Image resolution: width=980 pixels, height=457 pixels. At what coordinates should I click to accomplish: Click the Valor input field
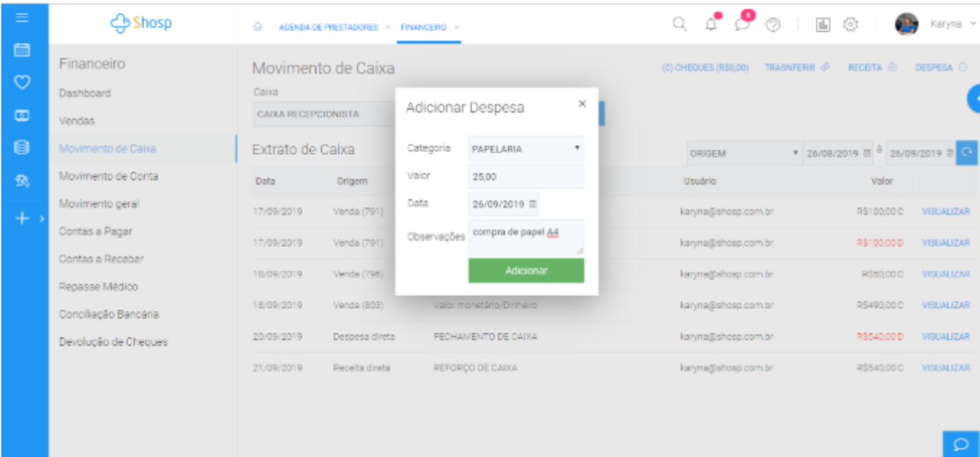coord(525,177)
